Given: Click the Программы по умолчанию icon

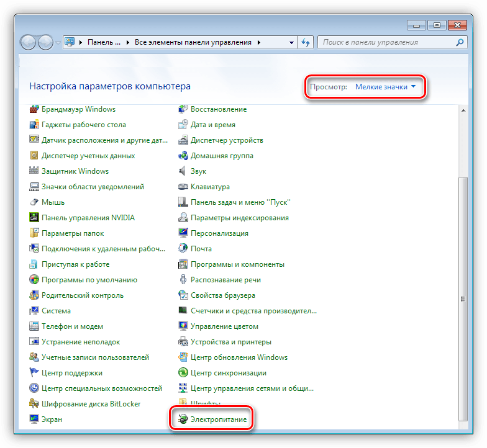Looking at the screenshot, I should click(x=34, y=280).
